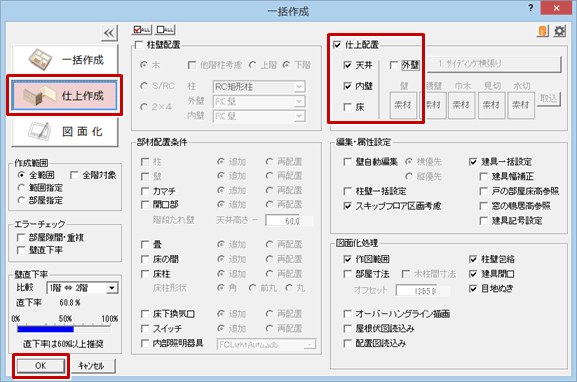Select the 一括作成 mode button
The image size is (577, 382).
pos(65,59)
